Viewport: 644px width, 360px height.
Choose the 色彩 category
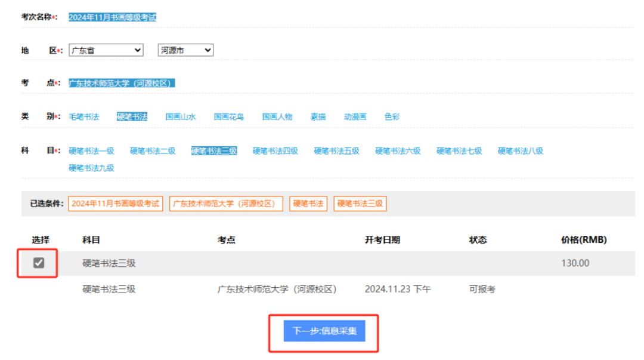[392, 117]
